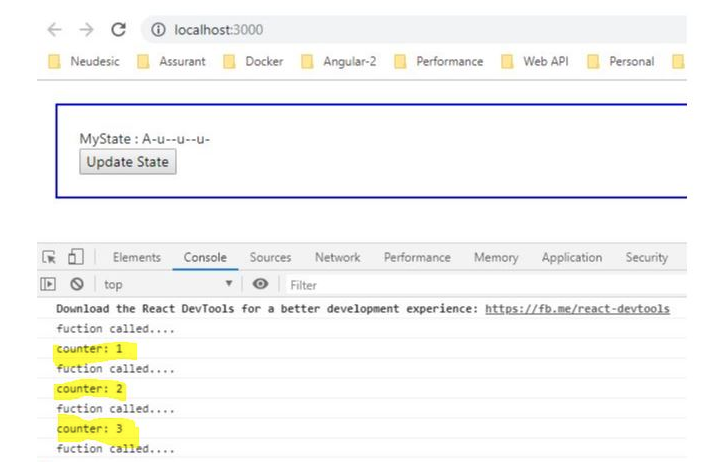721x472 pixels.
Task: Switch to the Network tab
Action: [x=338, y=258]
